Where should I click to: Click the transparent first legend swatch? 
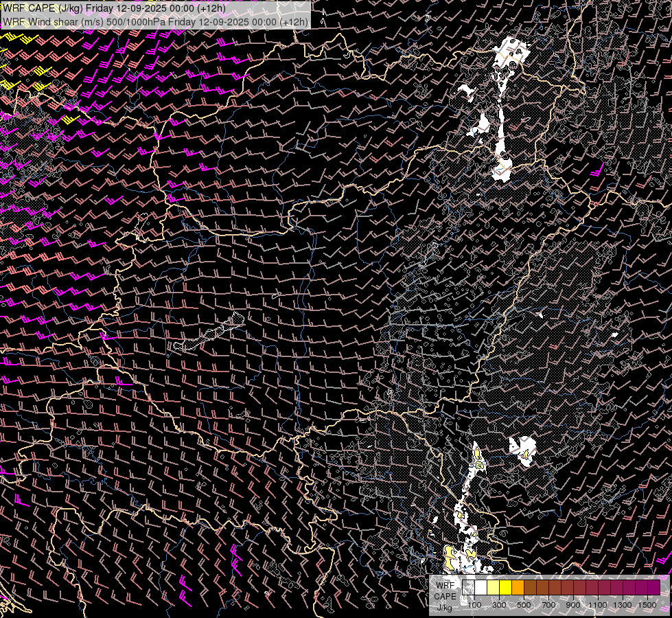click(468, 587)
